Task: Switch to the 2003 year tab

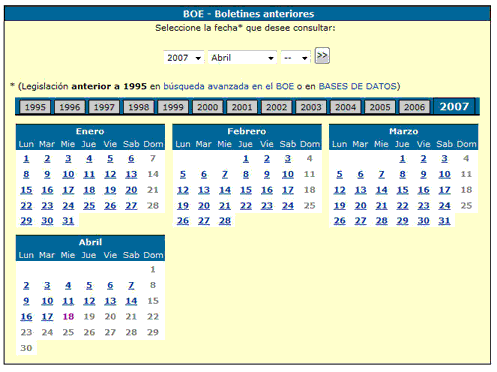Action: (x=311, y=107)
